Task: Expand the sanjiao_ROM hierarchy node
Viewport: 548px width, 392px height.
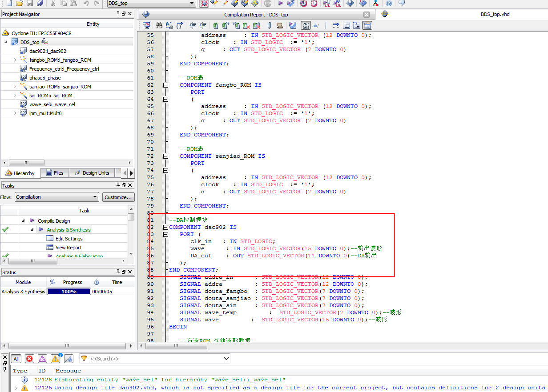Action: coord(15,87)
